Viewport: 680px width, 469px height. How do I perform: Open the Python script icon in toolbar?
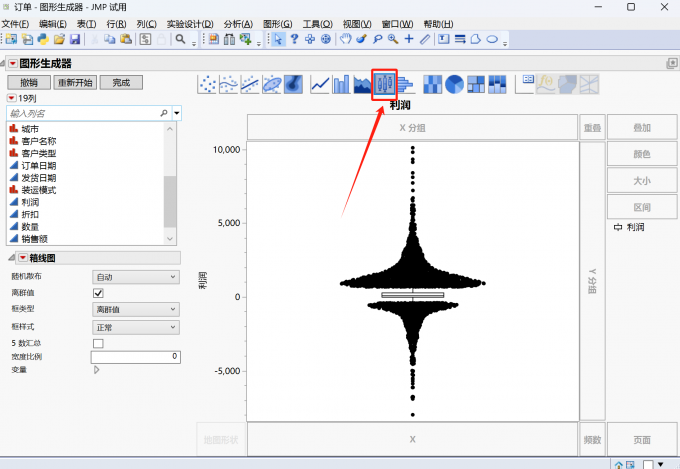(x=43, y=39)
